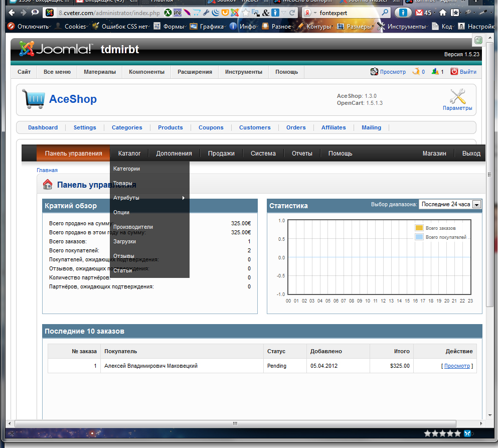This screenshot has width=498, height=448.
Task: Open the Расширения Joomla menu
Action: (x=195, y=72)
